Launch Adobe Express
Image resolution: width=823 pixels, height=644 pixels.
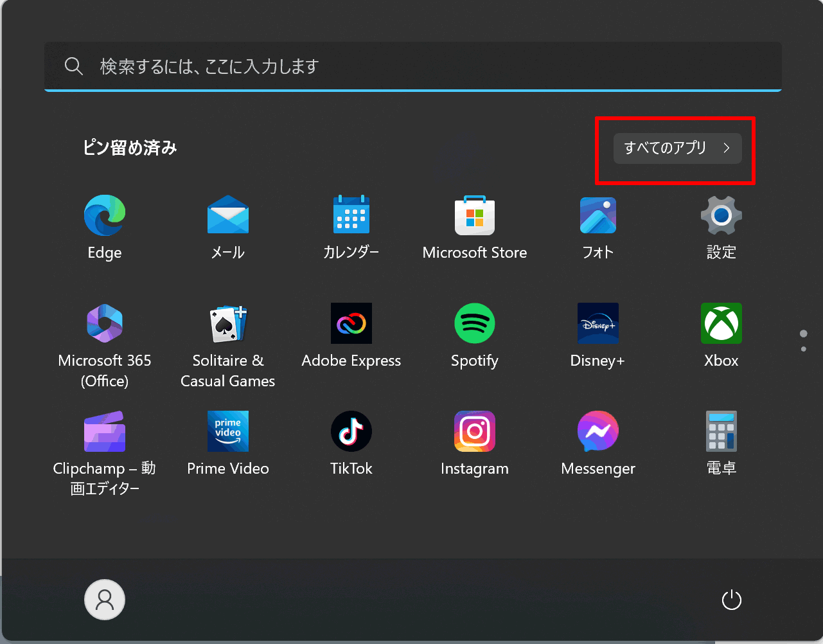tap(351, 335)
